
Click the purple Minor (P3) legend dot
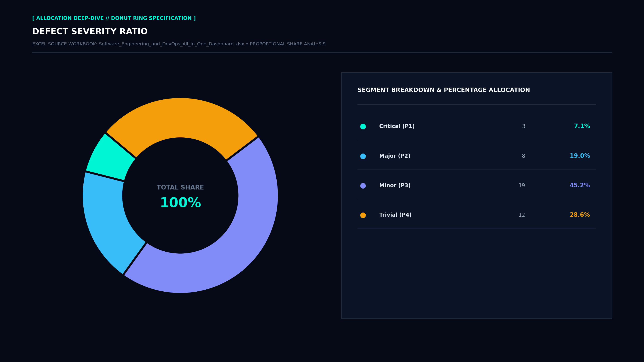point(363,186)
